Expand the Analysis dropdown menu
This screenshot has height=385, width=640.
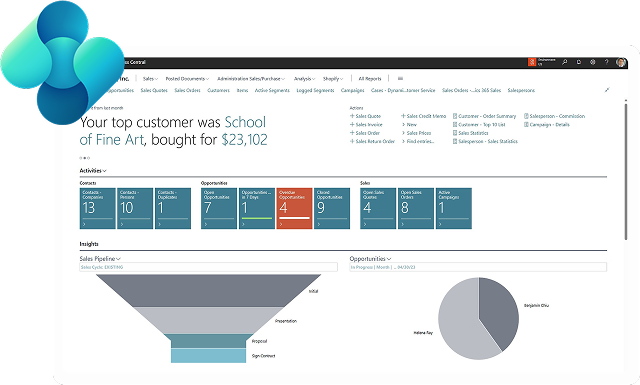pos(304,78)
